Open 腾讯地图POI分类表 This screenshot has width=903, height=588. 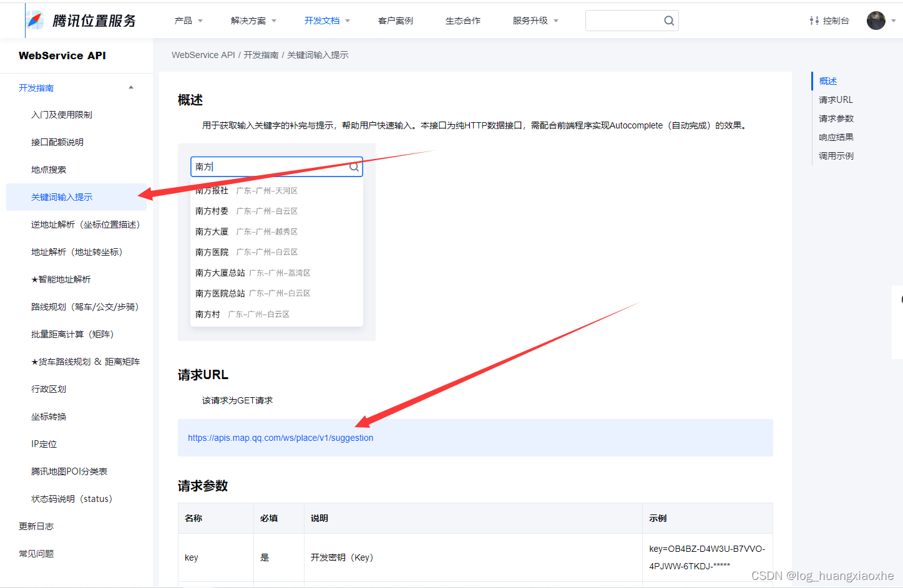coord(69,471)
